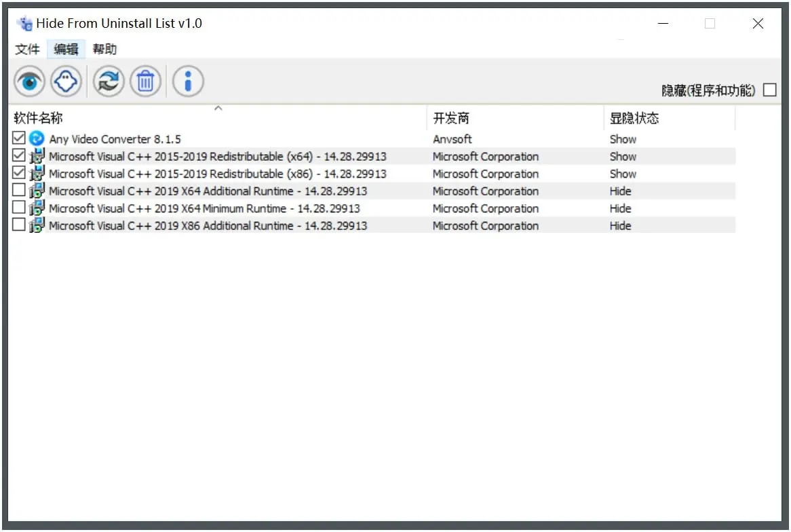The image size is (791, 532).
Task: Click the Any Video Converter app icon
Action: click(x=37, y=139)
